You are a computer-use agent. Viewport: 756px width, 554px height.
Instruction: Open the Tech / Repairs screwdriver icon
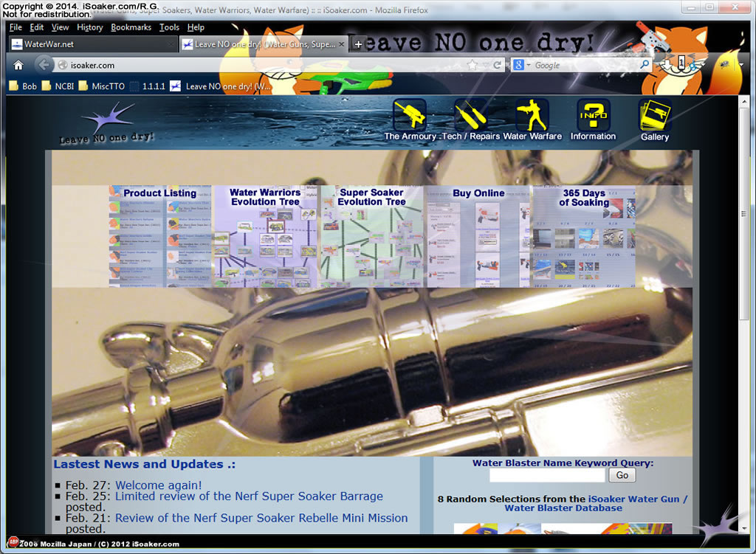pos(470,115)
